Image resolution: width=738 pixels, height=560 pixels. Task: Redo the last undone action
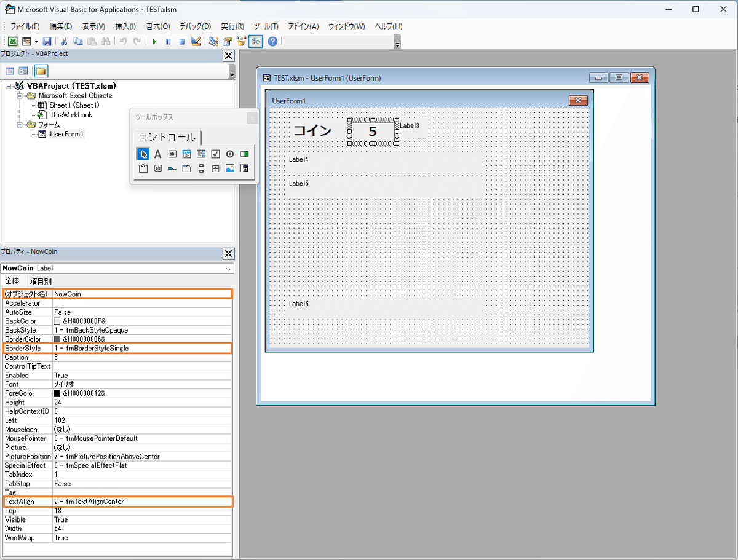[x=137, y=42]
